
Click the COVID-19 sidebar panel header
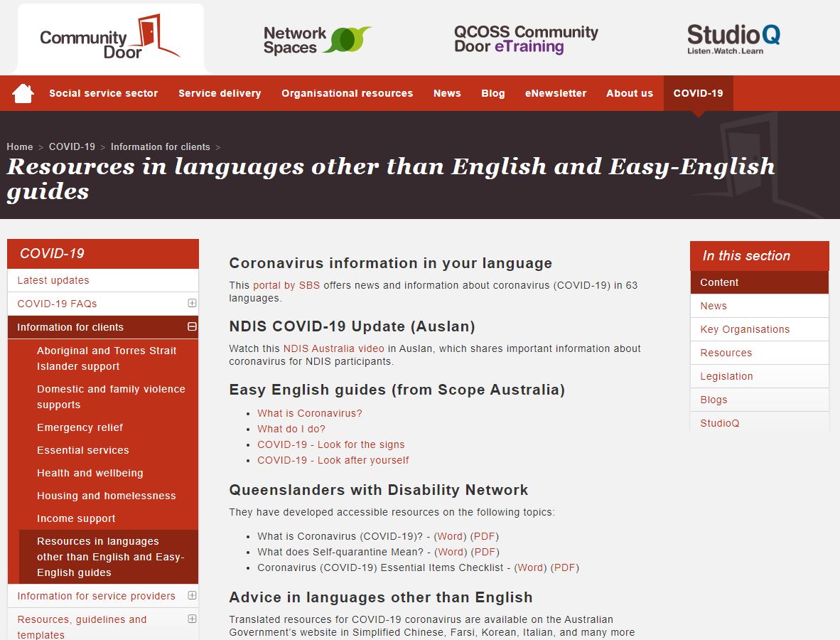(x=103, y=254)
